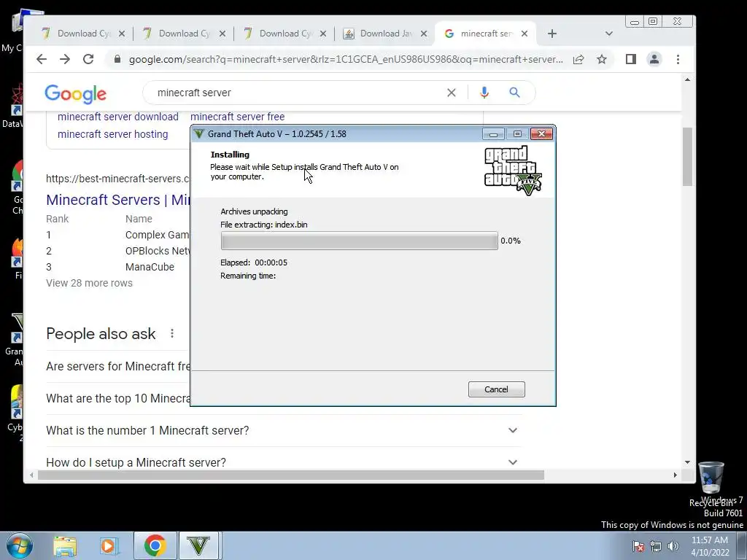Cancel the Grand Theft Auto V installation
Viewport: 747px width, 560px height.
tap(496, 389)
